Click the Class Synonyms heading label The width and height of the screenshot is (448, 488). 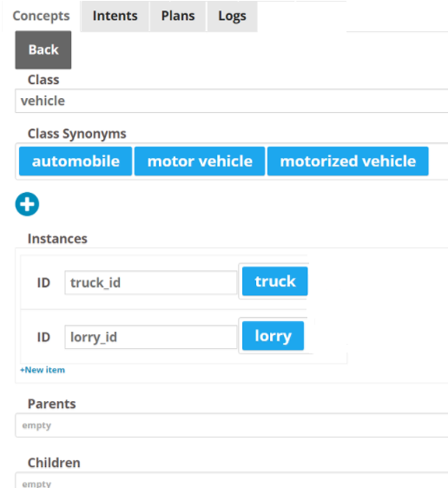(77, 134)
